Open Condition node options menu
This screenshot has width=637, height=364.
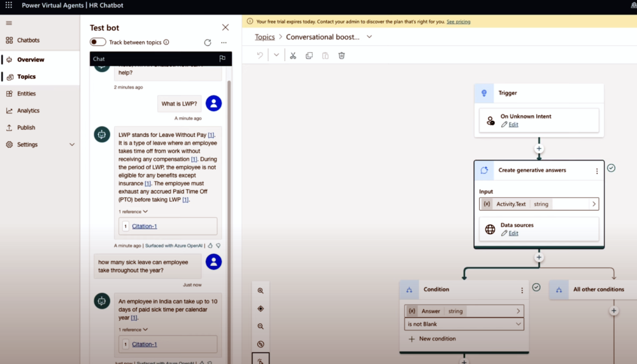pyautogui.click(x=522, y=290)
